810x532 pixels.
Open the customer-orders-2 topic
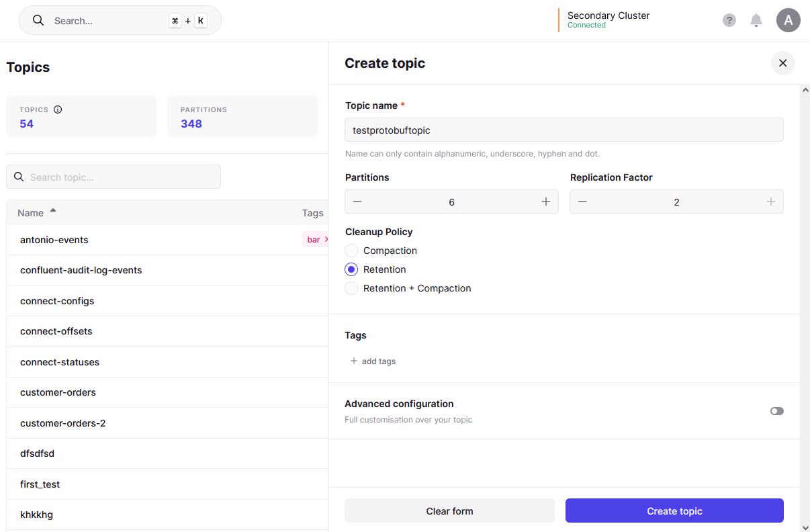coord(62,423)
